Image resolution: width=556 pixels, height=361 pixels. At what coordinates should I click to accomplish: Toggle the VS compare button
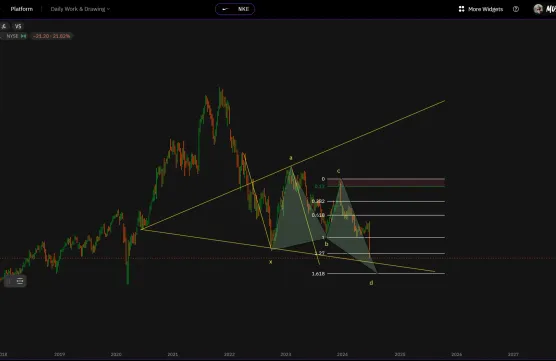pyautogui.click(x=18, y=26)
